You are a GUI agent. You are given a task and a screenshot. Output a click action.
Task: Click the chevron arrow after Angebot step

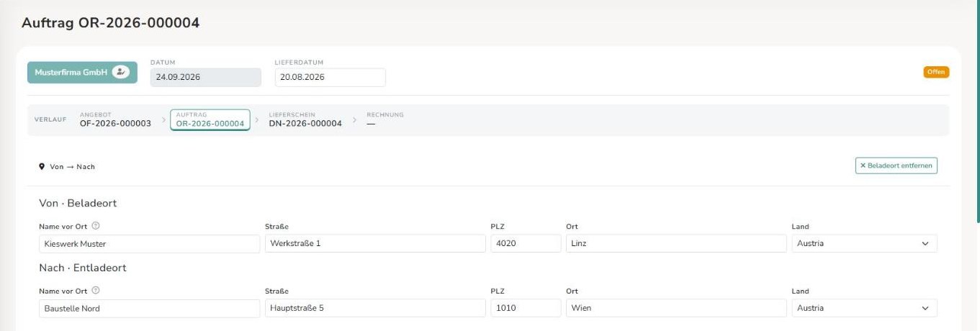pos(163,120)
